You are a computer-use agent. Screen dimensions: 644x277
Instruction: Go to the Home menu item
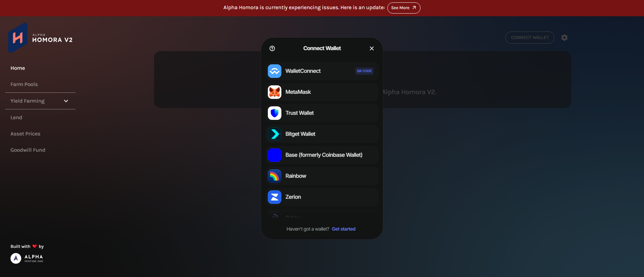click(x=18, y=68)
